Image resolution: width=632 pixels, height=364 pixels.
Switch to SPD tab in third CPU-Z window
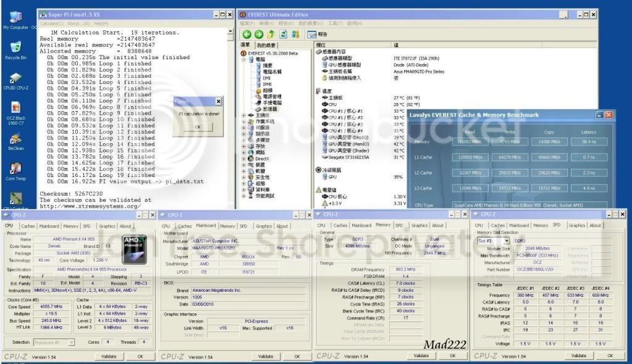tap(398, 225)
